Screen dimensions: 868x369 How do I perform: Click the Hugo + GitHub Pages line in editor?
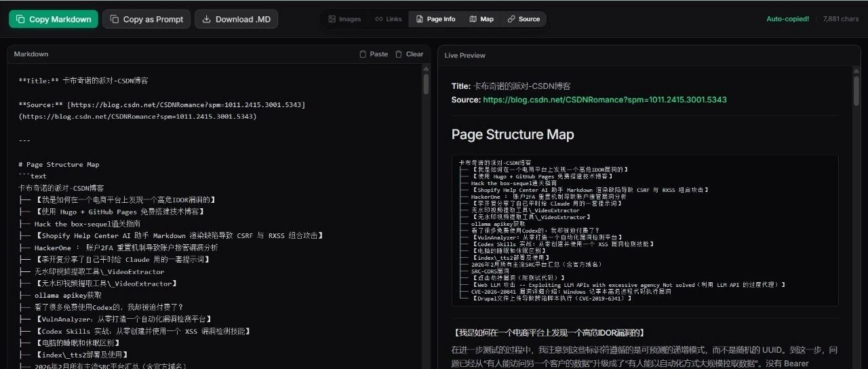pos(113,212)
